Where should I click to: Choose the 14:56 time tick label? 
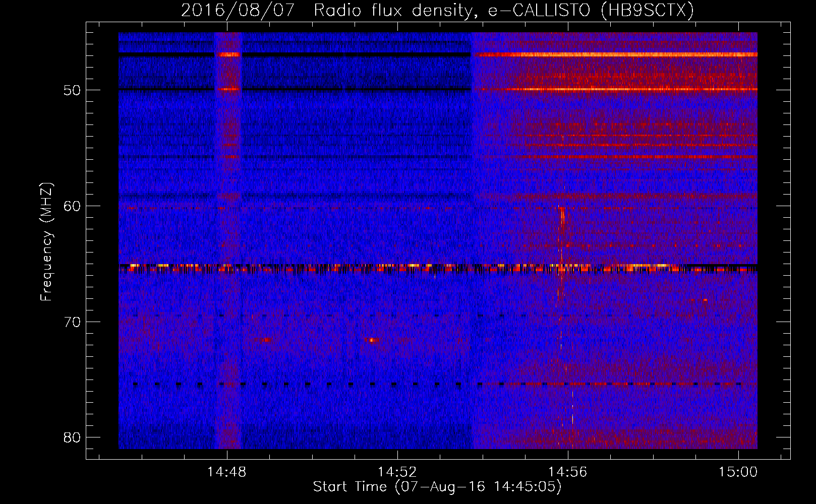pyautogui.click(x=568, y=472)
